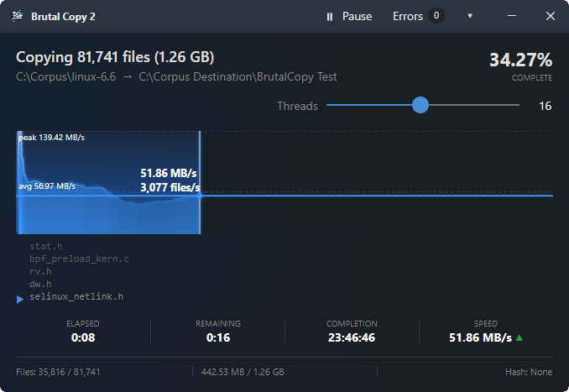Click the Elapsed time 0:08
The image size is (569, 392).
(83, 337)
